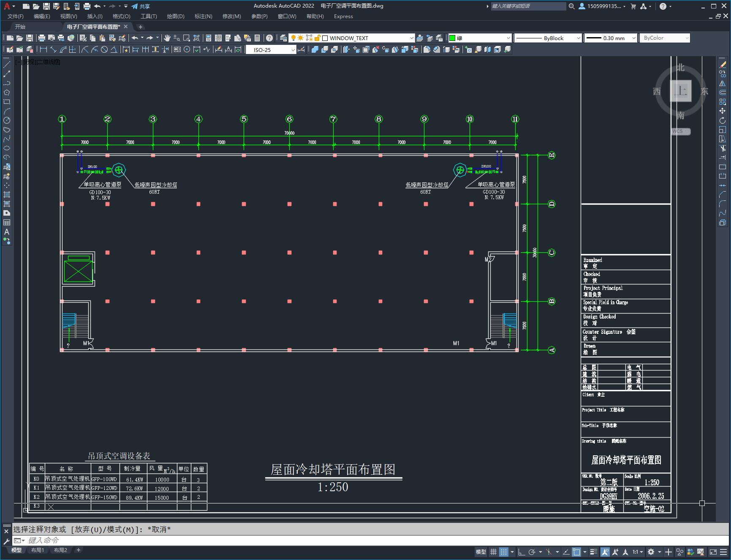Open the Help question mark icon in toolbar

(x=269, y=38)
